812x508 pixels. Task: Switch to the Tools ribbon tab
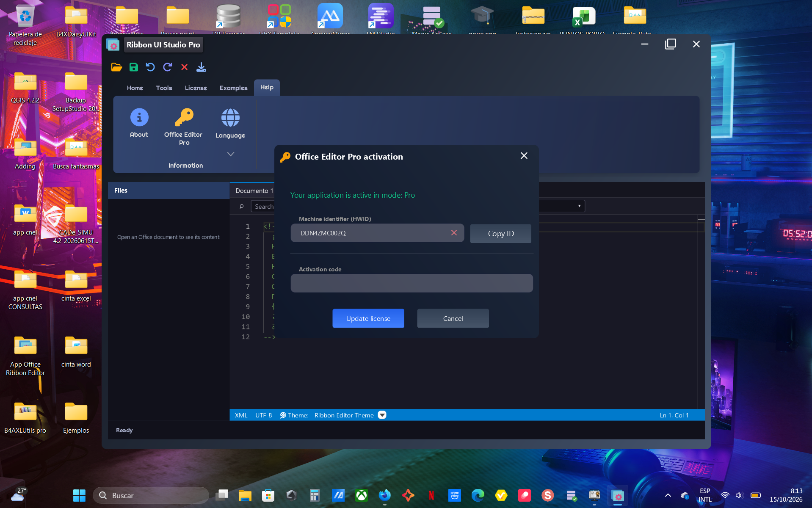(x=164, y=88)
